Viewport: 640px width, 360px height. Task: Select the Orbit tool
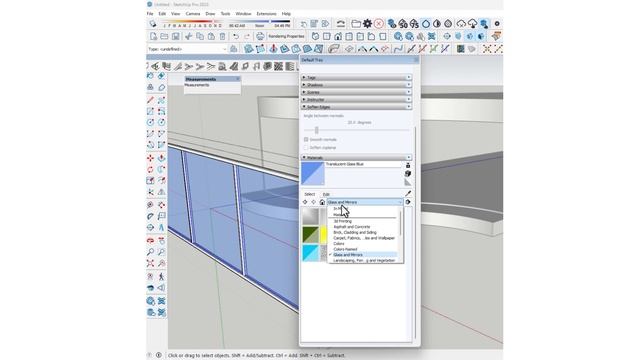coord(151,240)
